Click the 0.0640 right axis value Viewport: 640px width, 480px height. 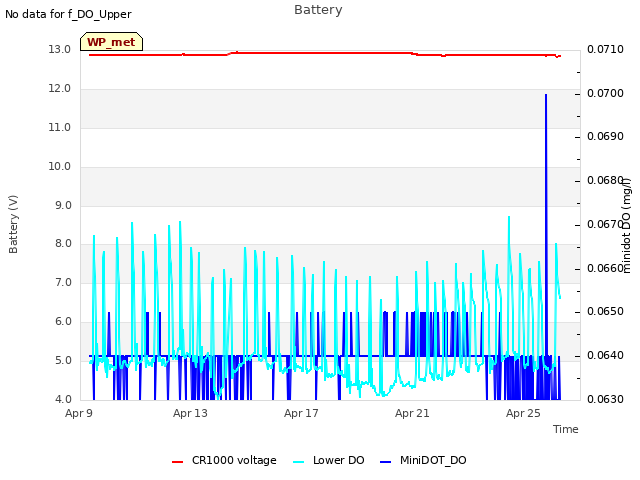pyautogui.click(x=605, y=356)
